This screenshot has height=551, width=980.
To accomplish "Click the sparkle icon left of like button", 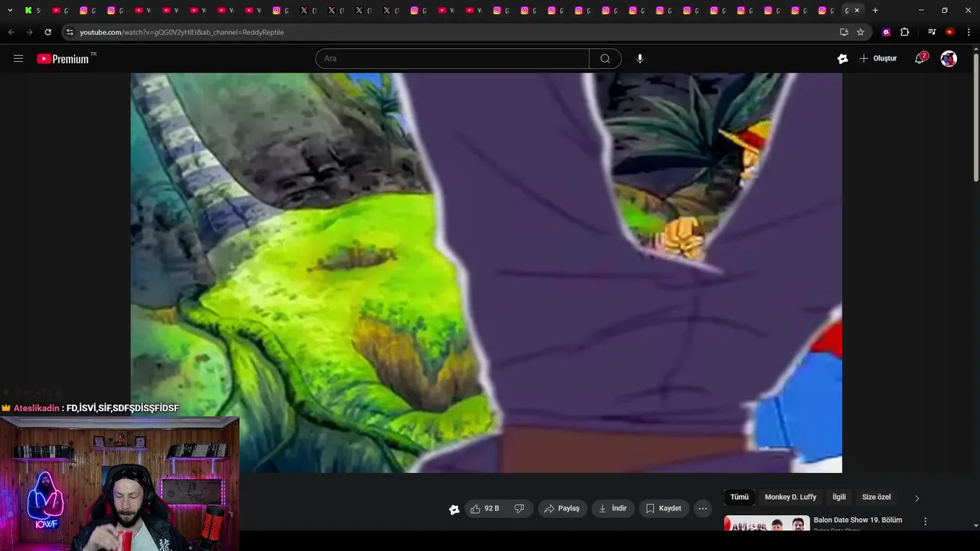I will coord(454,509).
